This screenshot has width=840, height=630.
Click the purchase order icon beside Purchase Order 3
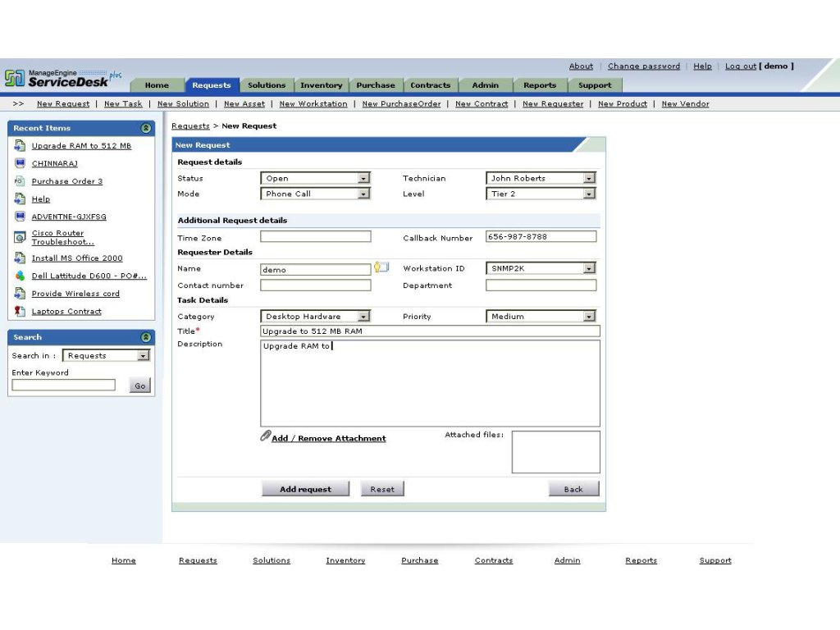(19, 180)
